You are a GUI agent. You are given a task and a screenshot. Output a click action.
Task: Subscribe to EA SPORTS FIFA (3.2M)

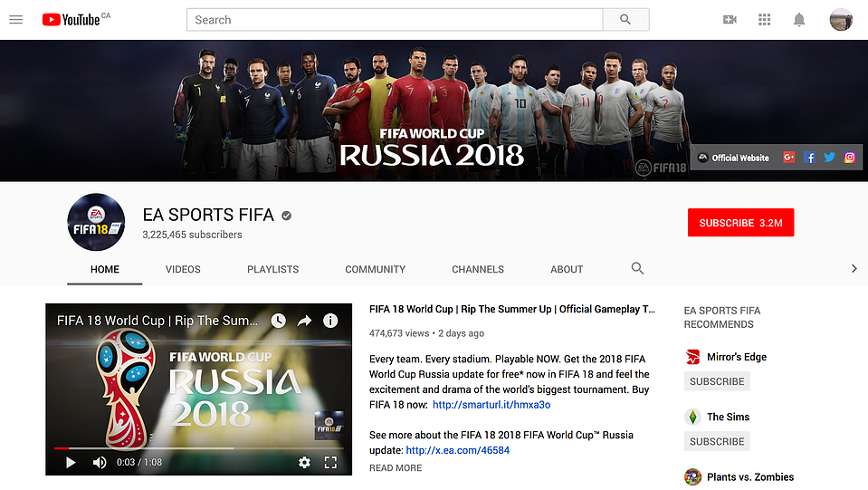point(740,223)
